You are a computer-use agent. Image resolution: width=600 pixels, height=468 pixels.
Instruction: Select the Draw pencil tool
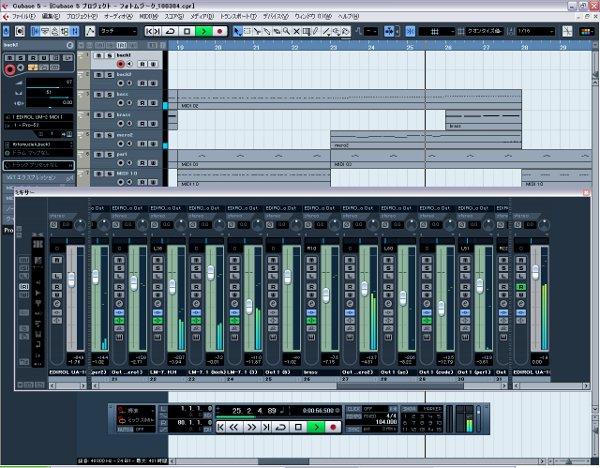tap(316, 31)
